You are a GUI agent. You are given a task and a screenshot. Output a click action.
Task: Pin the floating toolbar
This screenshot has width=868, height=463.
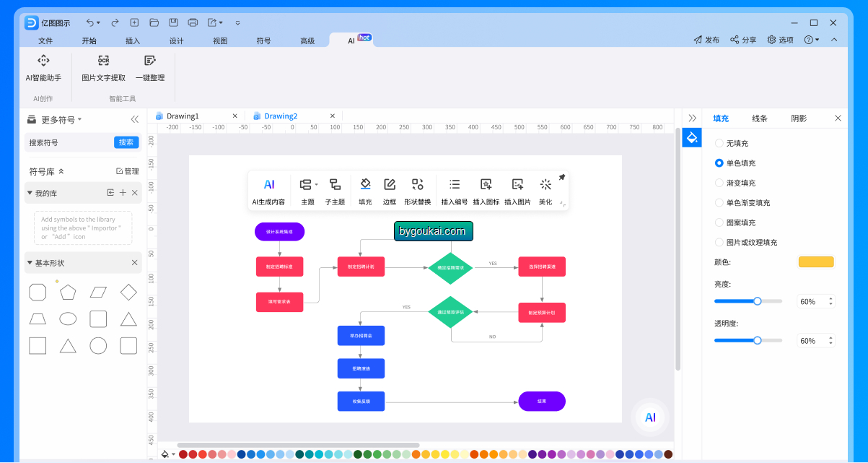pos(562,177)
